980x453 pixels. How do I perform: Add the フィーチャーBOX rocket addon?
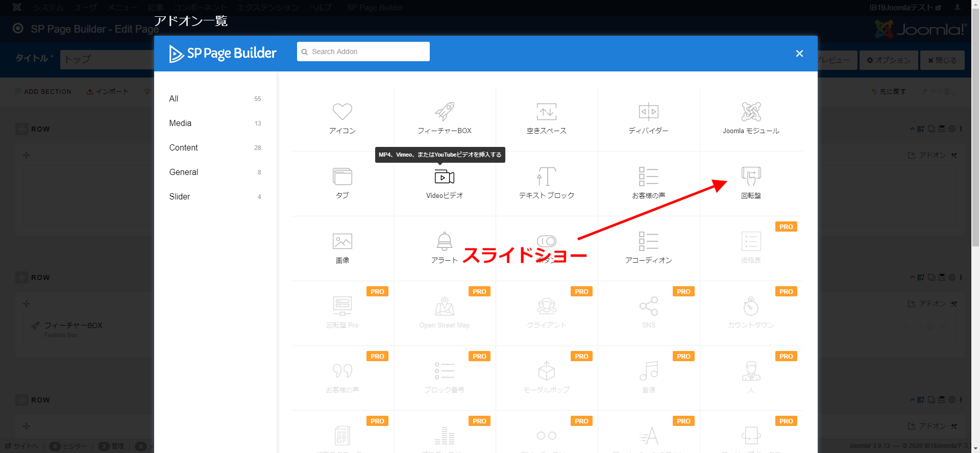click(445, 118)
